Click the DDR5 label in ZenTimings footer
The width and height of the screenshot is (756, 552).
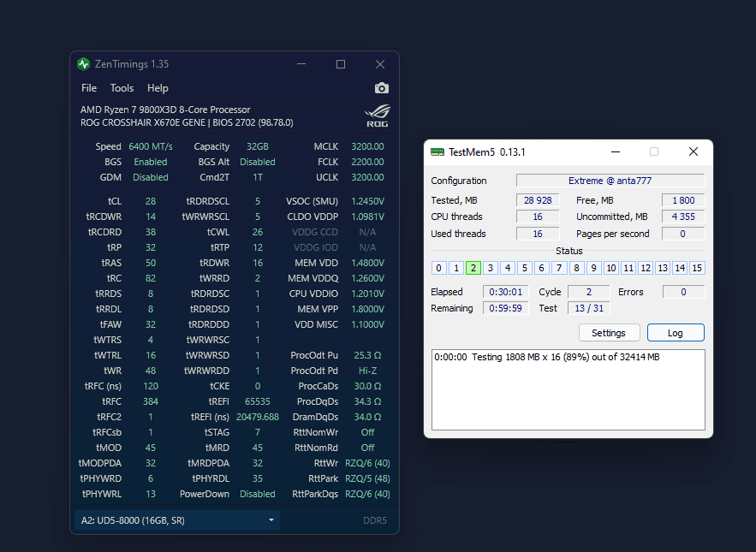tap(375, 520)
